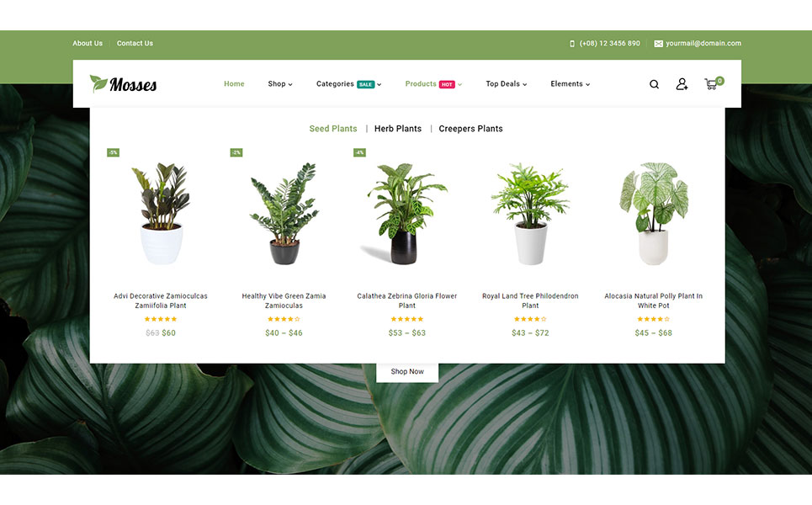Open the search magnifier icon
Screen dimensions: 812x505
tap(654, 84)
